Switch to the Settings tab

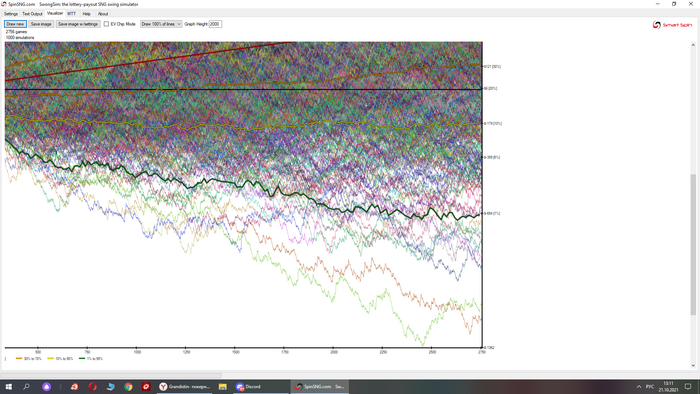pyautogui.click(x=11, y=14)
